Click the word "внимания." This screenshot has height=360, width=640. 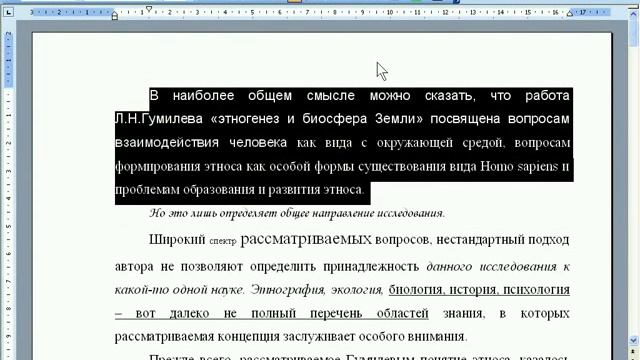pyautogui.click(x=437, y=336)
